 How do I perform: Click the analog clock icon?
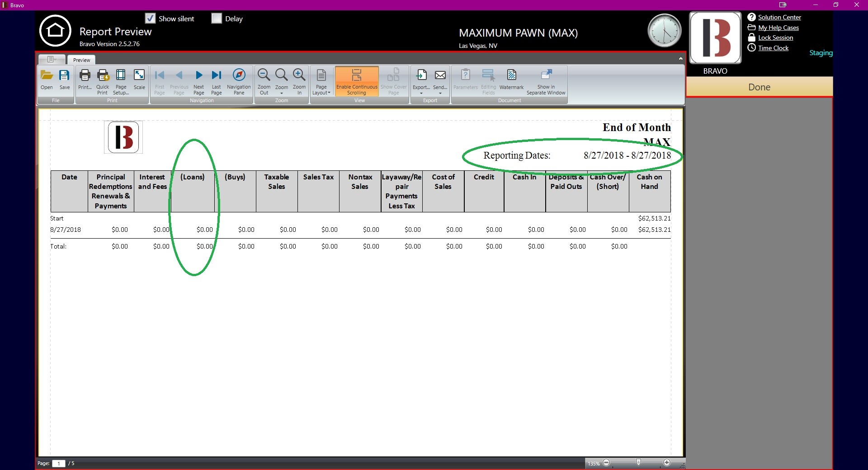(x=664, y=30)
